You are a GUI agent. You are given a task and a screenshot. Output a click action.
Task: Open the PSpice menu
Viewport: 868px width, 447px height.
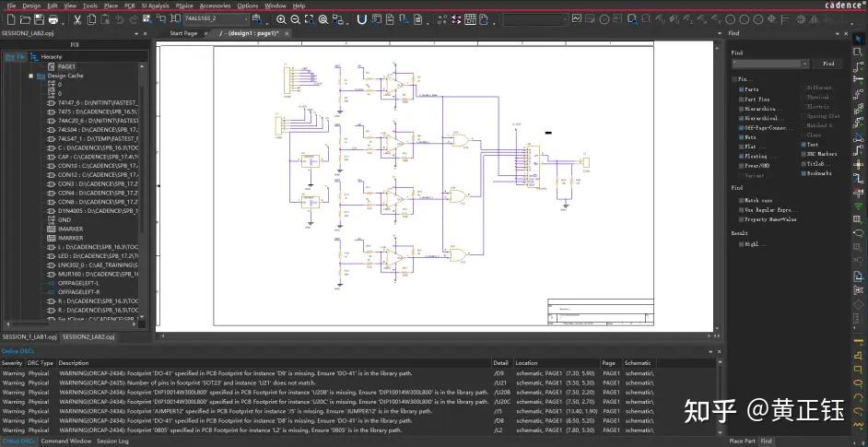click(184, 6)
